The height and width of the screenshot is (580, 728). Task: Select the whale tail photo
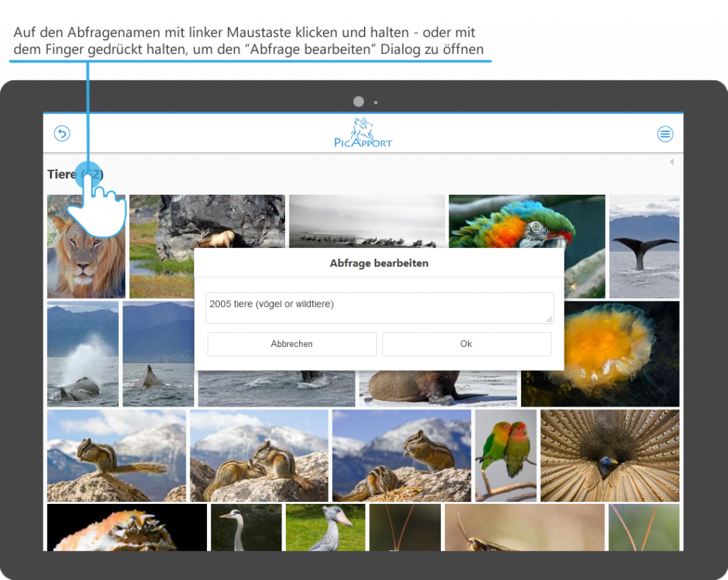coord(644,246)
